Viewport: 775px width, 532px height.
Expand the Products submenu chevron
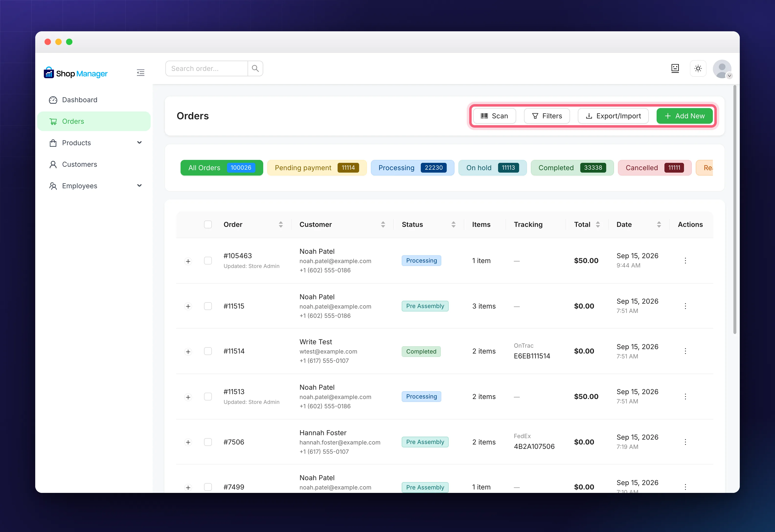pyautogui.click(x=139, y=143)
